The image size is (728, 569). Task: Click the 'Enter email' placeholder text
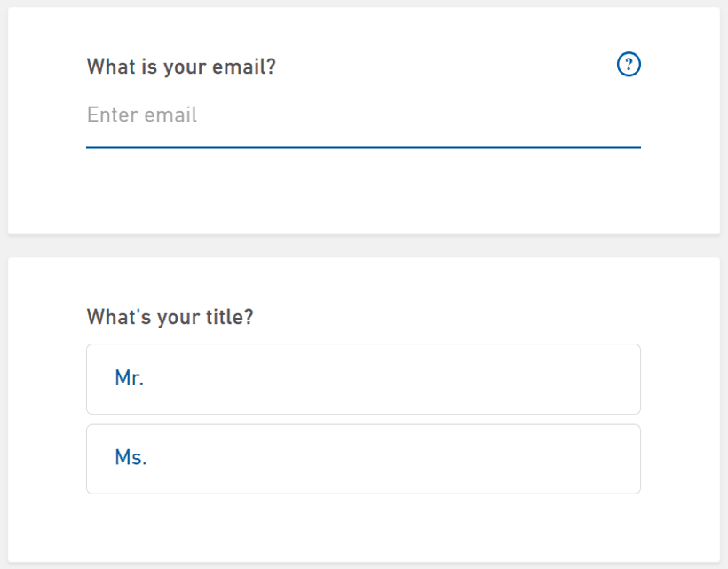click(x=142, y=115)
